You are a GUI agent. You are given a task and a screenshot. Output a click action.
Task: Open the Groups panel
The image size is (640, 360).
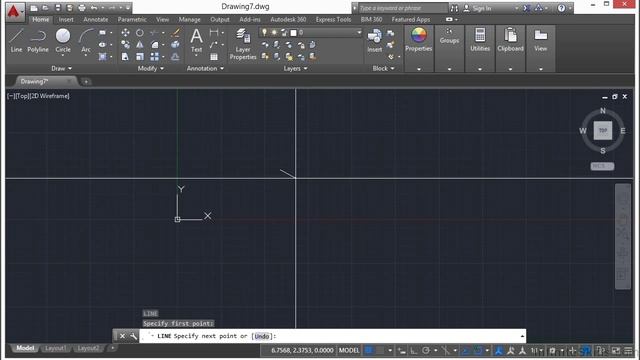point(449,36)
